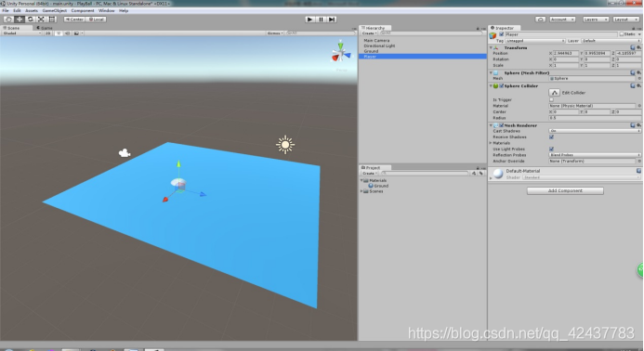The width and height of the screenshot is (644, 351).
Task: Toggle Center pivot mode button
Action: (74, 19)
